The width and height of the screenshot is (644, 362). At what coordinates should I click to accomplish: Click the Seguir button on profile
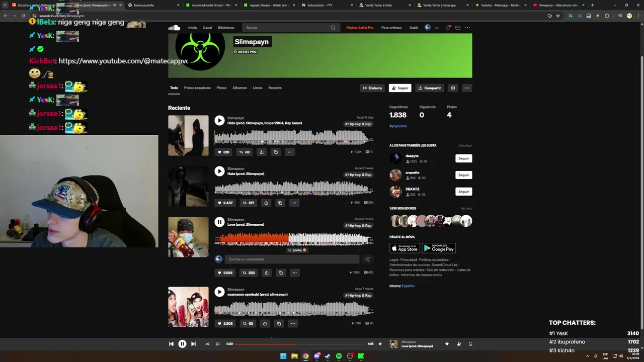coord(400,88)
